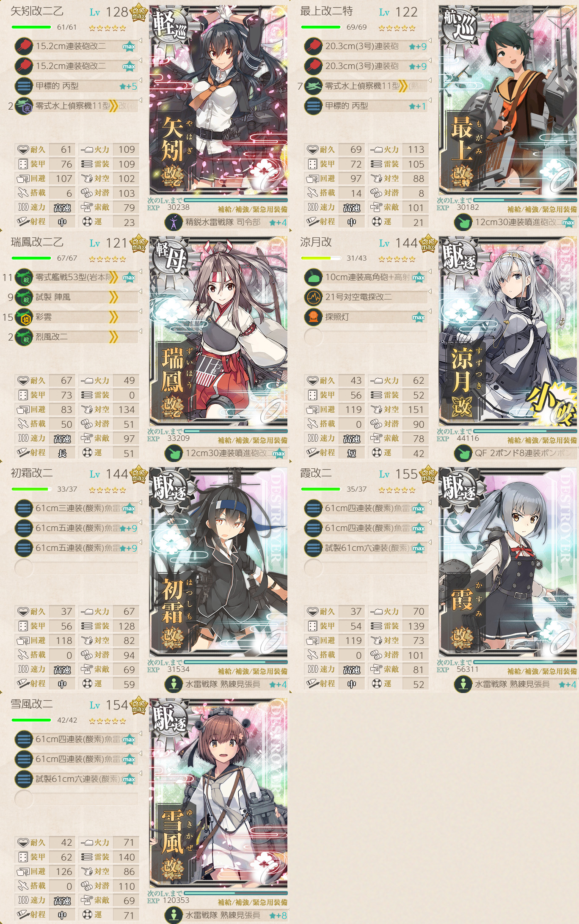Click Kasumi's skilled lookouts expansion icon
This screenshot has height=924, width=579.
click(x=463, y=684)
